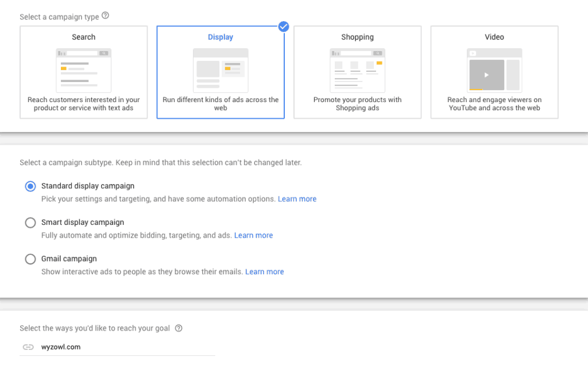This screenshot has height=377, width=588.
Task: Click 'Select a campaign subtype' instruction text
Action: point(161,162)
